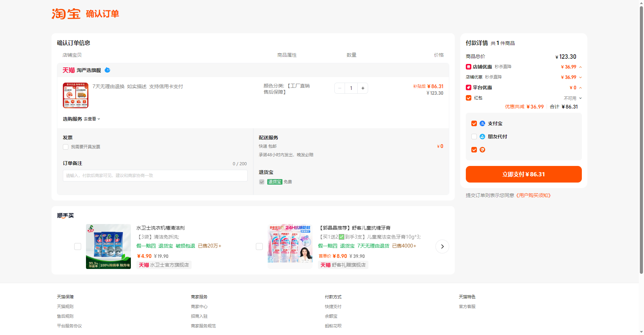Toggle the 支付宝 payment checkbox

(474, 123)
